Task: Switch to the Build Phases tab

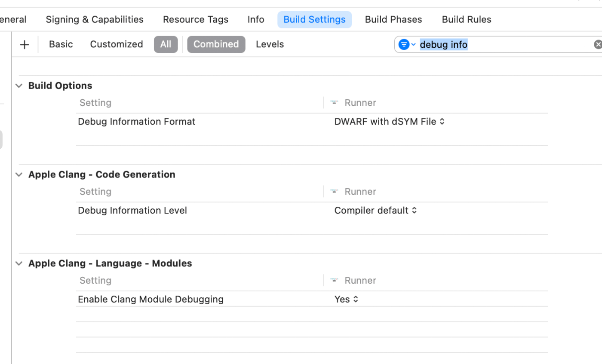Action: point(393,19)
